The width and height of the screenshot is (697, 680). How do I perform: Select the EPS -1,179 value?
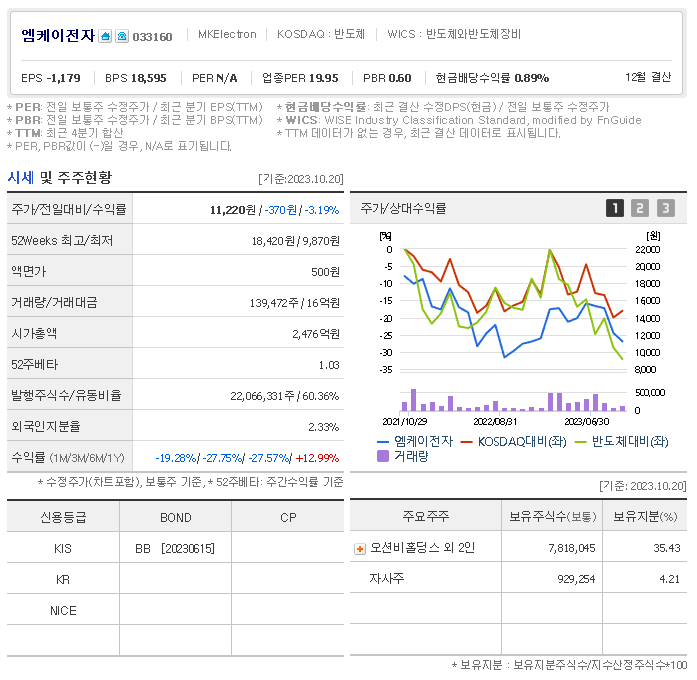[x=51, y=78]
